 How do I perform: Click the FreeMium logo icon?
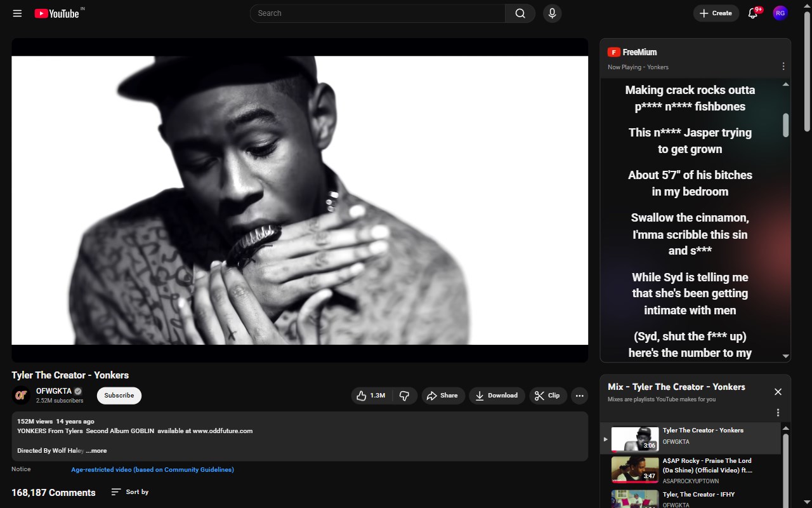click(613, 52)
